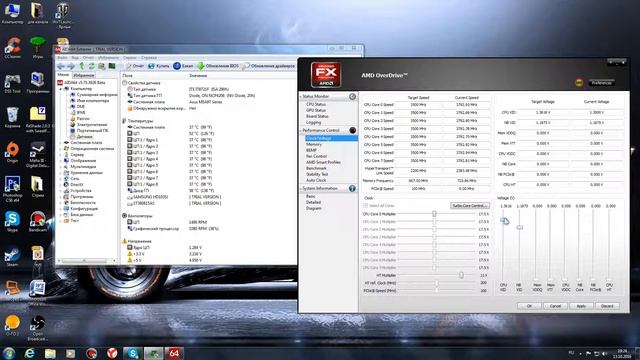Switch to Меню tab in AIDA64 sidebar
The image size is (640, 360).
[x=63, y=75]
